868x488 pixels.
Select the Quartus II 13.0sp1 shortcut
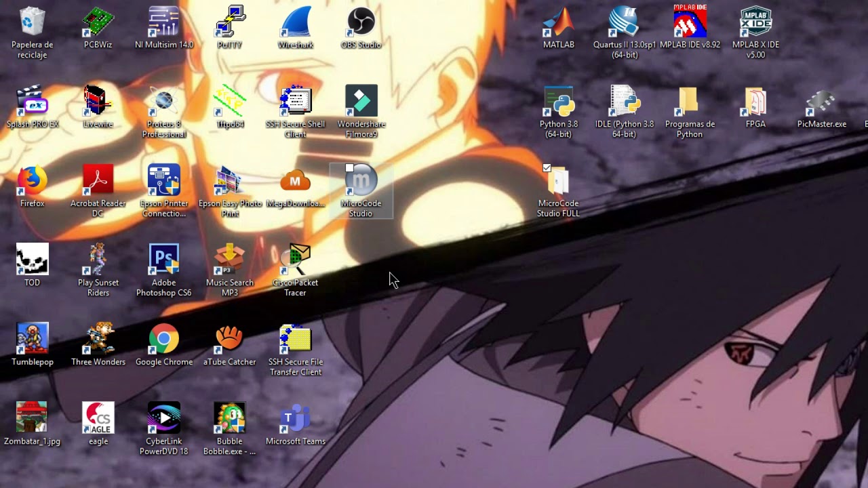tap(624, 22)
